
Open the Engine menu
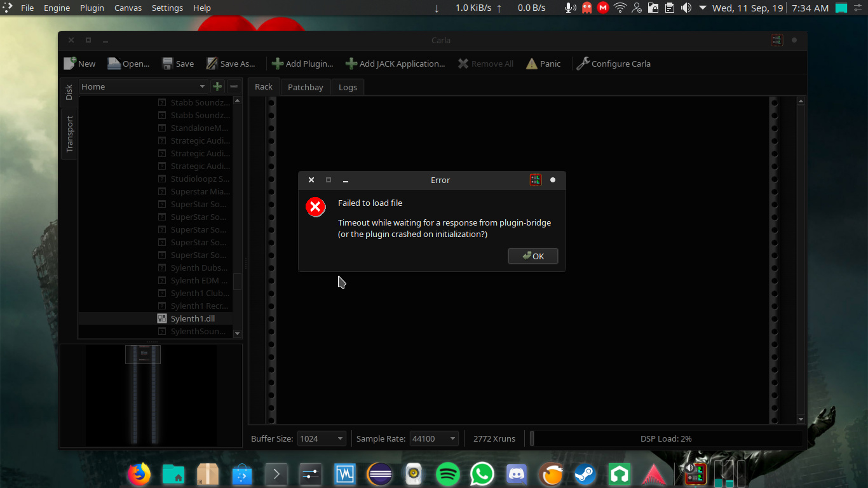pos(57,8)
